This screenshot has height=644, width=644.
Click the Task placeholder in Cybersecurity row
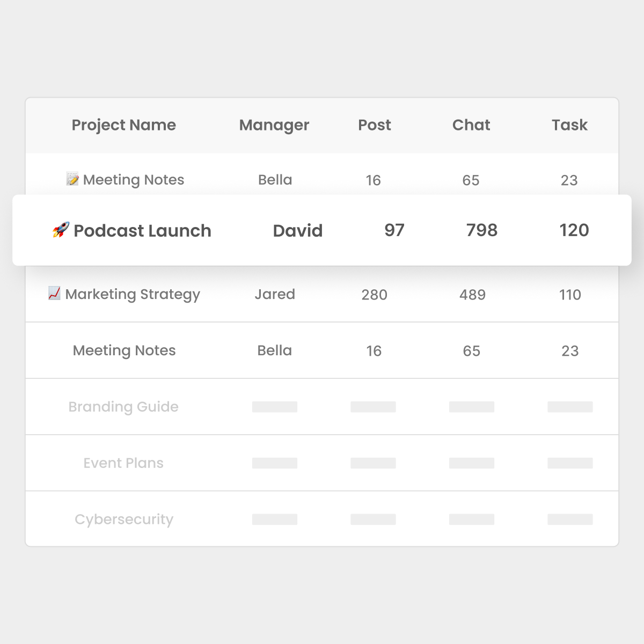tap(570, 519)
